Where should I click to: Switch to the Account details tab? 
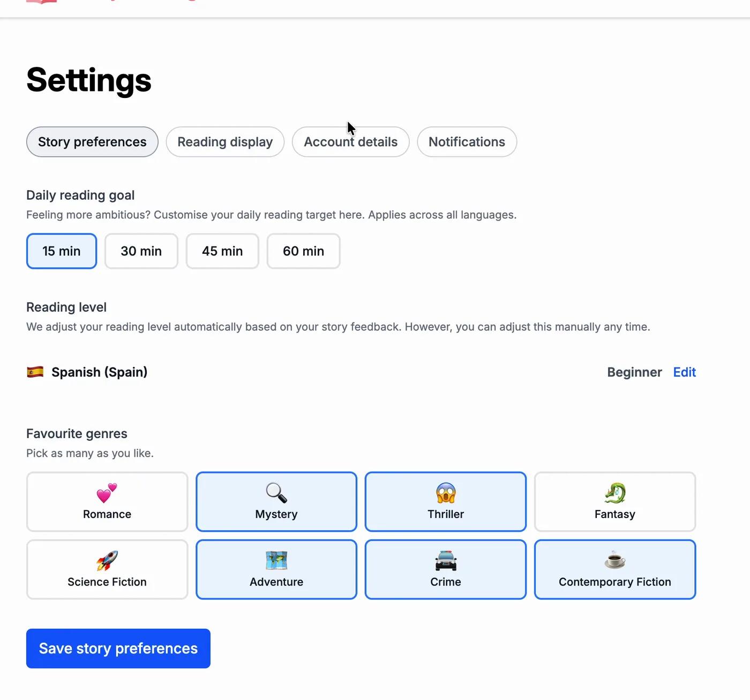(351, 142)
